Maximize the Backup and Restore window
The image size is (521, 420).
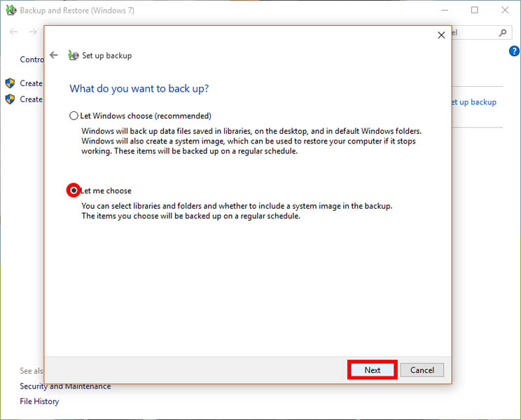(x=475, y=10)
